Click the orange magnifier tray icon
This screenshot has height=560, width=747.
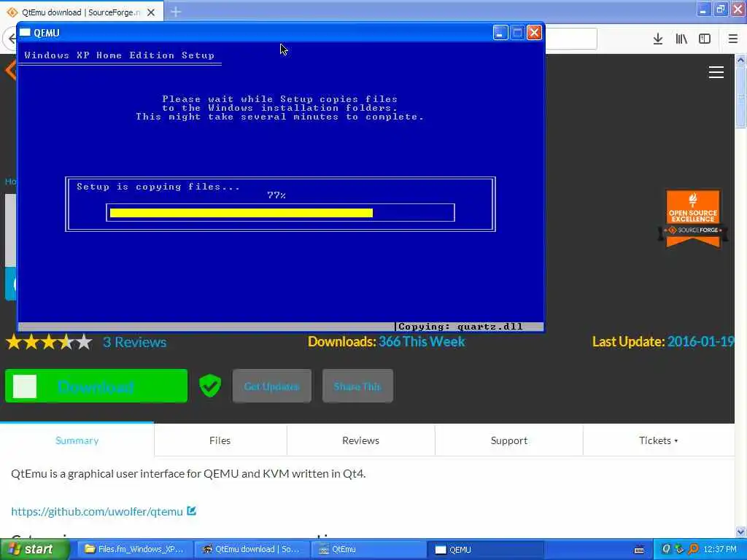[694, 549]
